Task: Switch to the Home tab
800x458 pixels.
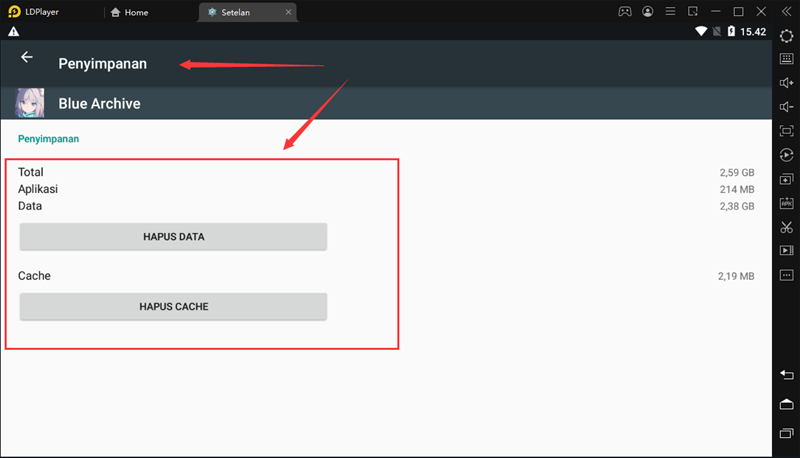Action: point(130,12)
